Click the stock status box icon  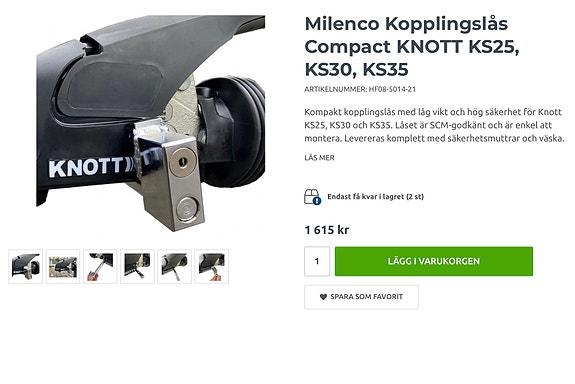pos(312,197)
